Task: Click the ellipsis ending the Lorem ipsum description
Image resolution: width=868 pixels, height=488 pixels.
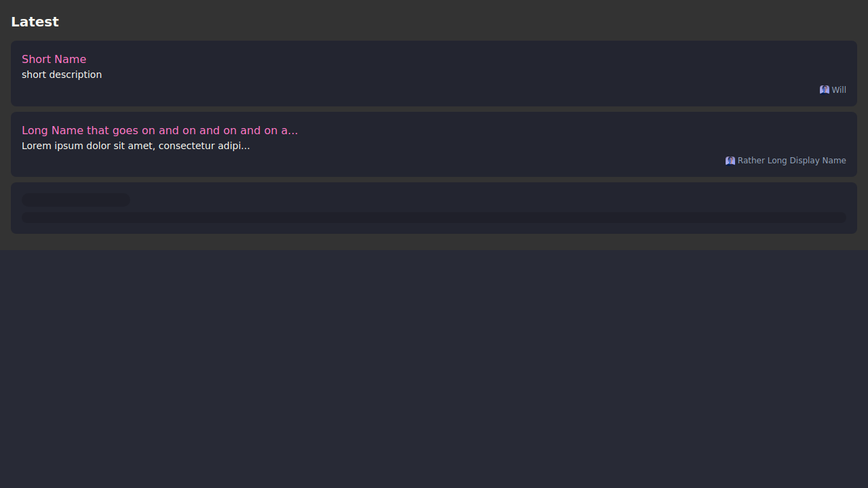Action: (x=246, y=146)
